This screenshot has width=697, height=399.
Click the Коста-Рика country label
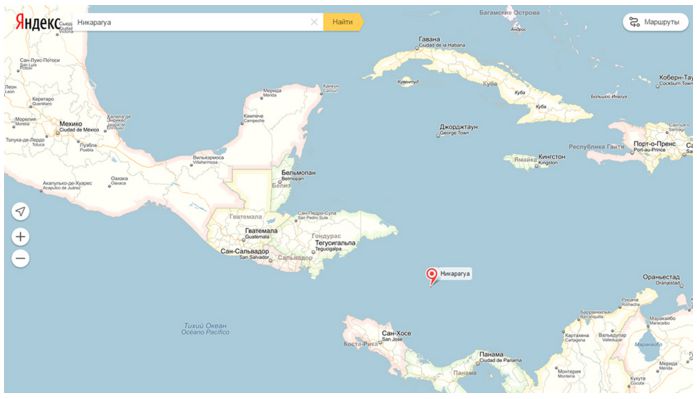coord(361,344)
